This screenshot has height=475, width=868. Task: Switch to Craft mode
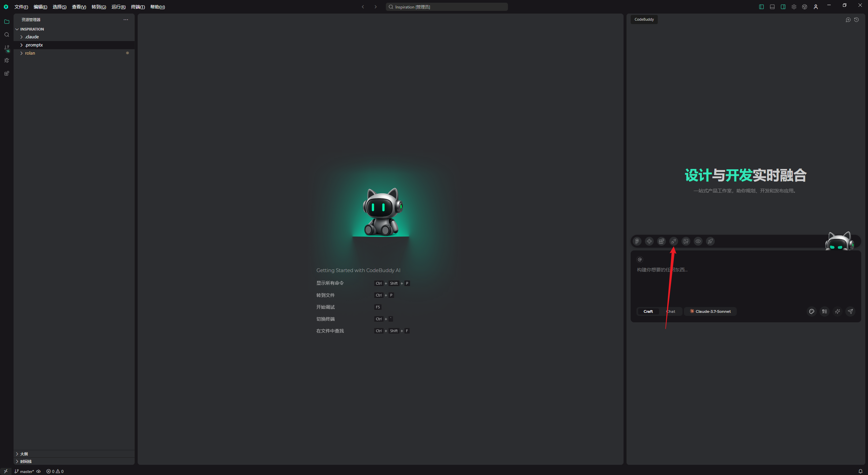pyautogui.click(x=648, y=311)
